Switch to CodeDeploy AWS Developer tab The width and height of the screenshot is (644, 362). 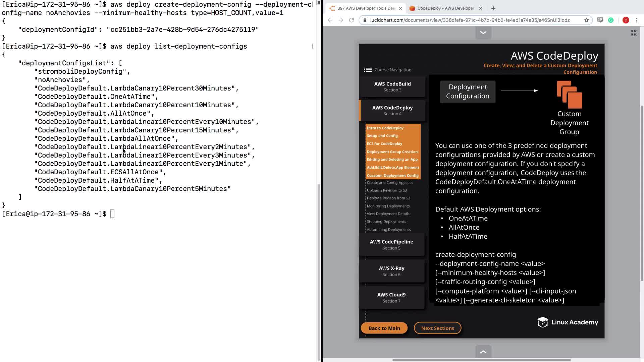coord(445,8)
